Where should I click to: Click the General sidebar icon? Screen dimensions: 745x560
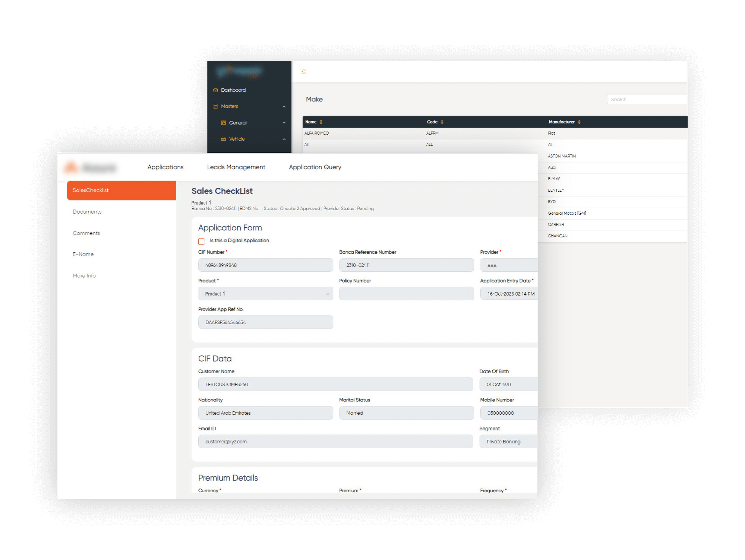(x=223, y=123)
